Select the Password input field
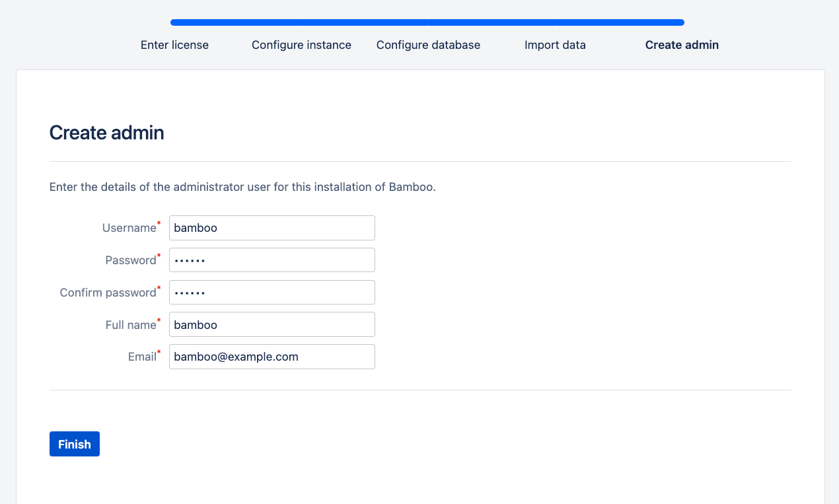The image size is (839, 504). 272,260
